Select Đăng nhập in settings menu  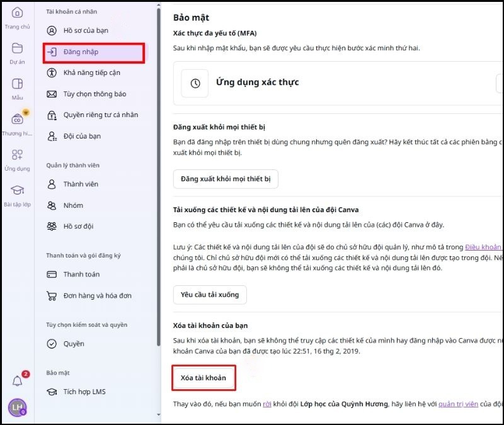(94, 53)
